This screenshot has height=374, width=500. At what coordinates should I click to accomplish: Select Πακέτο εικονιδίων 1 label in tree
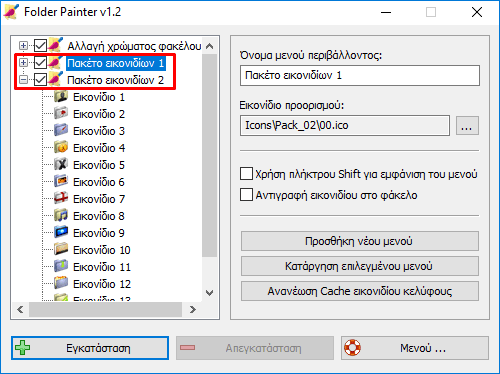click(116, 63)
